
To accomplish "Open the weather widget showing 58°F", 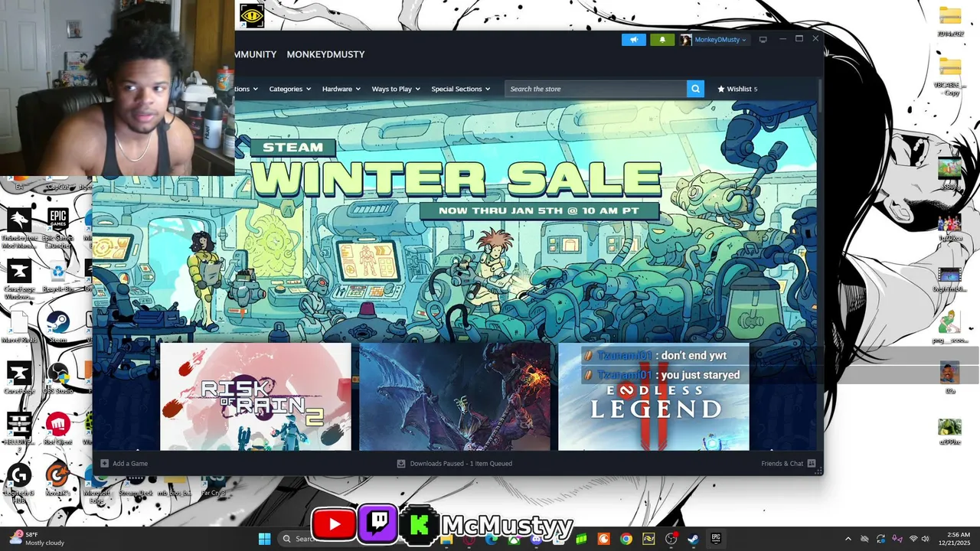I will tap(36, 539).
